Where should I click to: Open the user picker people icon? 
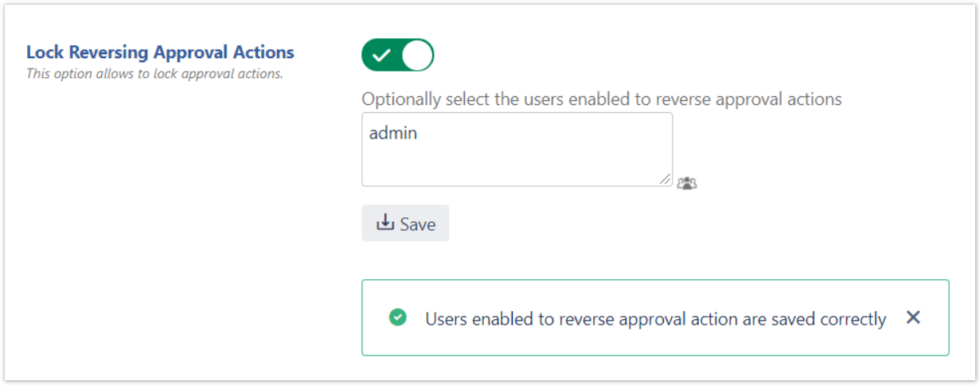point(686,183)
